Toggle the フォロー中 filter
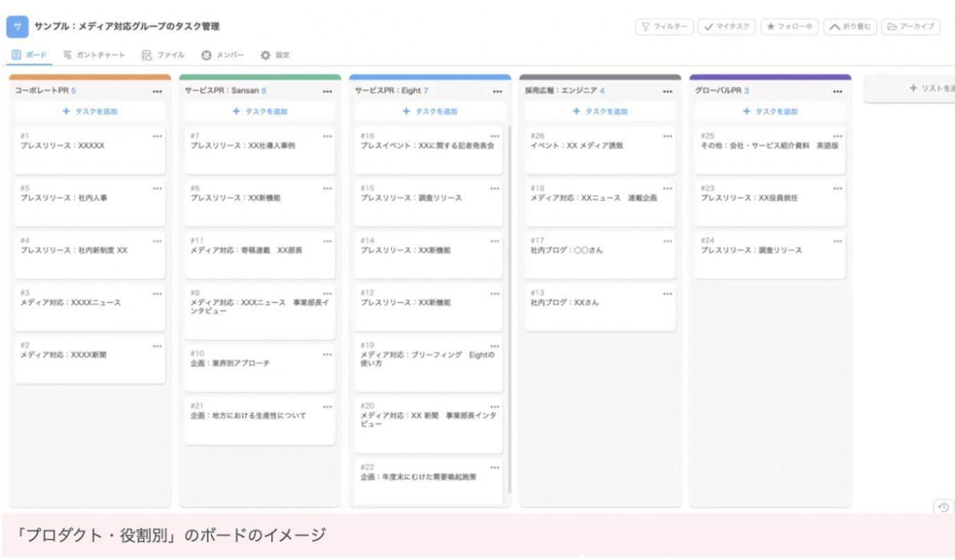 click(x=789, y=27)
